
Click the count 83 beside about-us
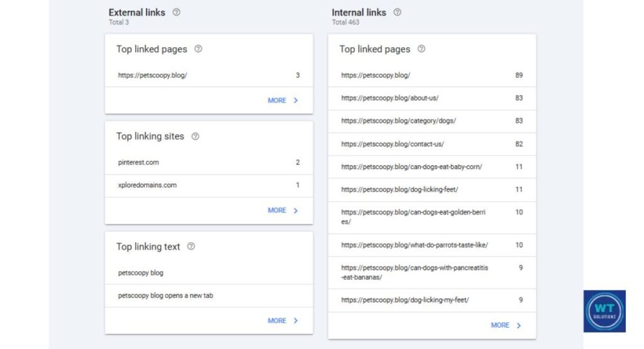point(519,98)
